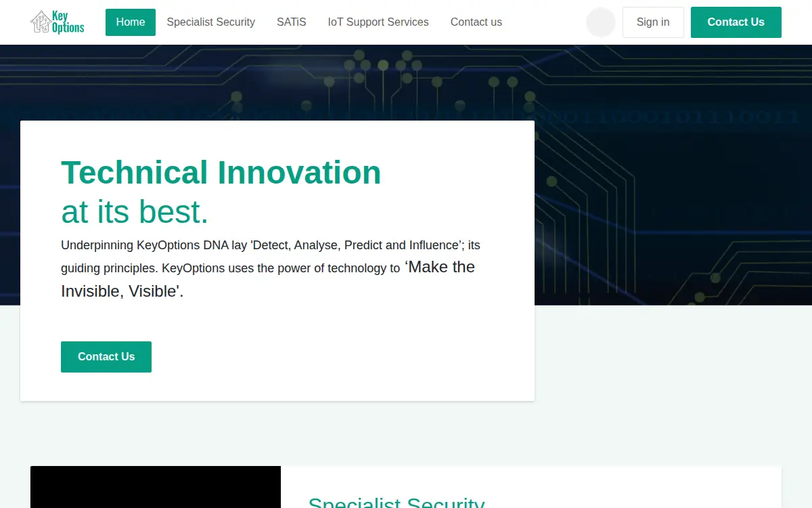Click the Technical Innovation heading
This screenshot has height=508, width=812.
click(x=221, y=172)
